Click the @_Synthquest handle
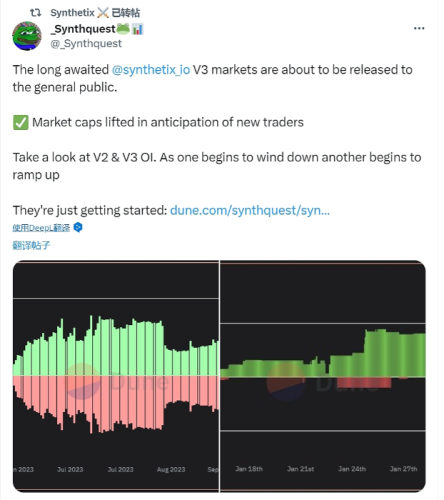This screenshot has width=444, height=500. [x=86, y=43]
